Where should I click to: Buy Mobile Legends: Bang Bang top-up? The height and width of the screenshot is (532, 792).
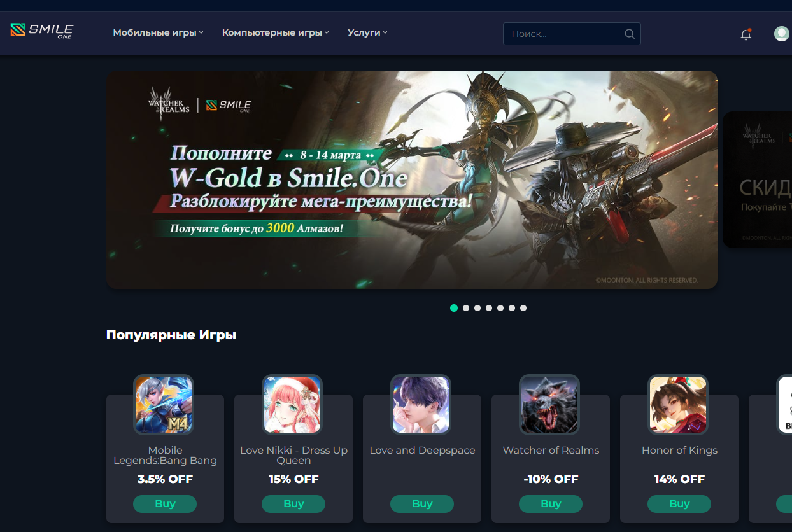pos(165,504)
